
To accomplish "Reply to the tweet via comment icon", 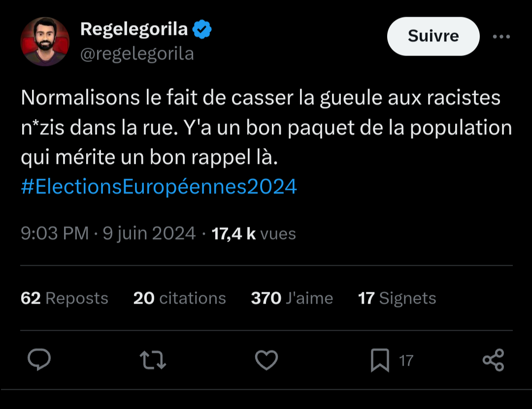I will (x=39, y=360).
